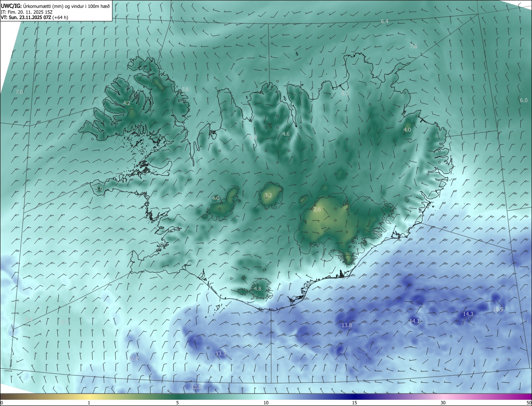Viewport: 532px width, 406px height.
Task: Click the 13.8 value label offshore
Action: tap(347, 325)
